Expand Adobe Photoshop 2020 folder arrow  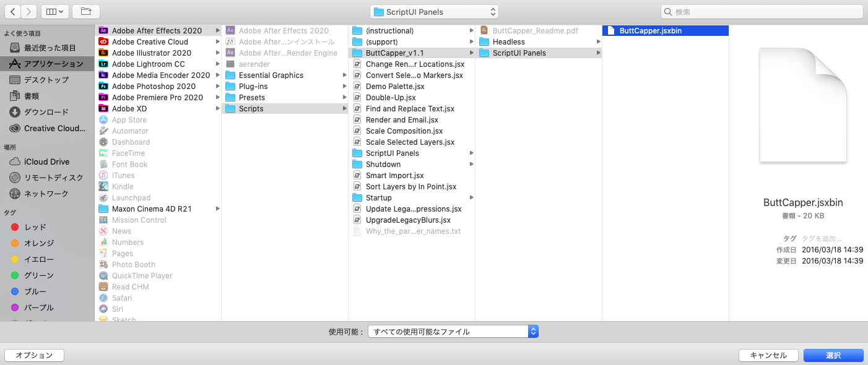(217, 86)
